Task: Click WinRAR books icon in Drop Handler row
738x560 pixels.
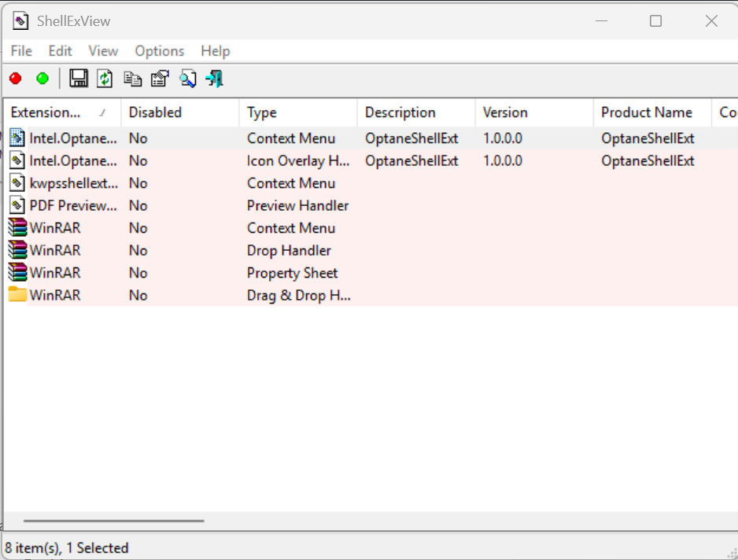Action: click(x=17, y=250)
